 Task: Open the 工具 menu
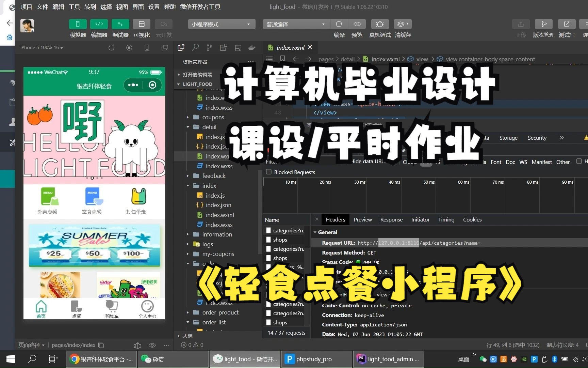tap(74, 7)
